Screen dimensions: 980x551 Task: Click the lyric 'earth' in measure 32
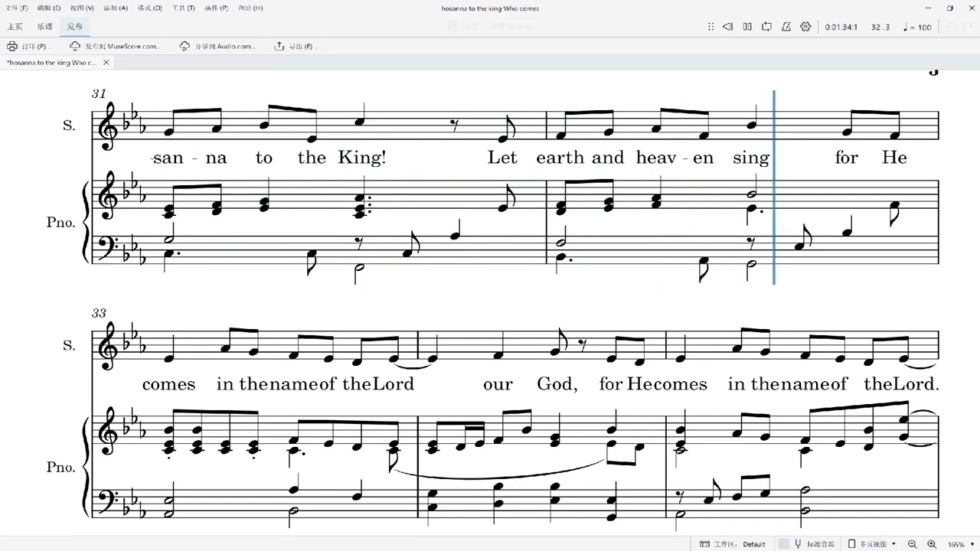tap(560, 158)
